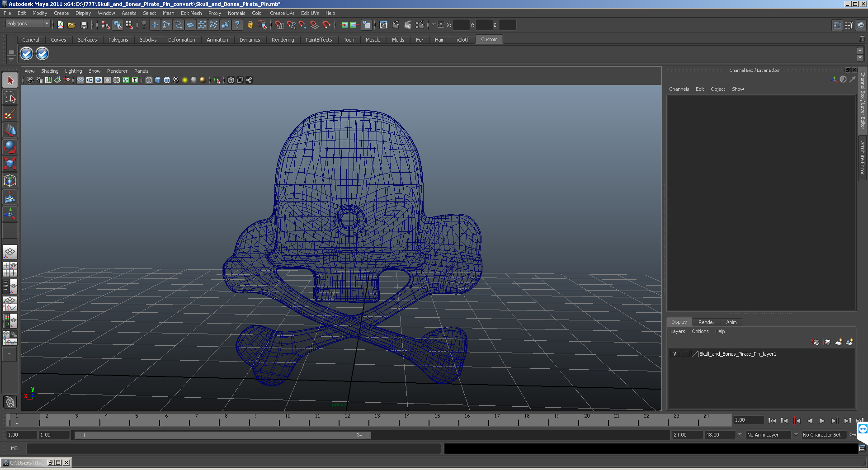Open the Script Editor icon at bottom right

pos(862,448)
